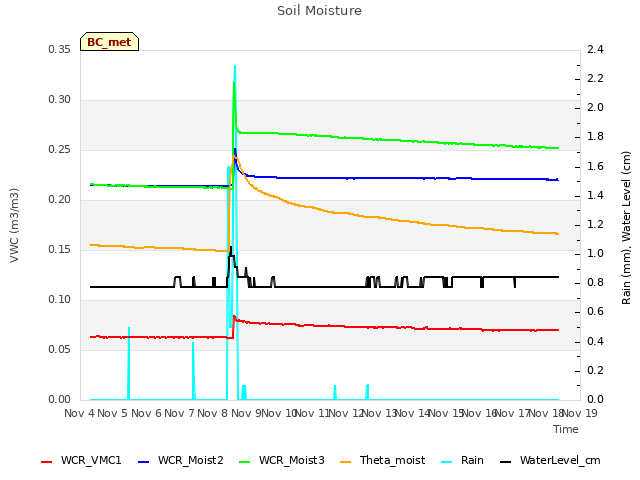Click the Nov 7 tick label

(179, 413)
